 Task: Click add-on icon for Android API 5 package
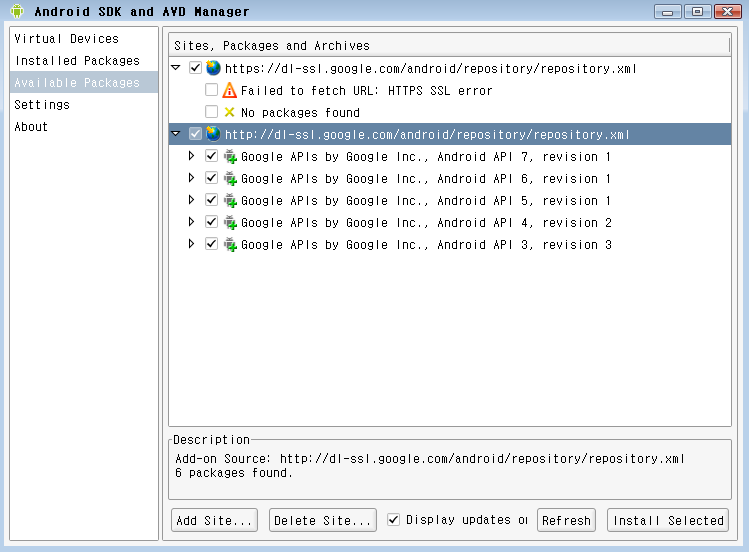pyautogui.click(x=230, y=200)
